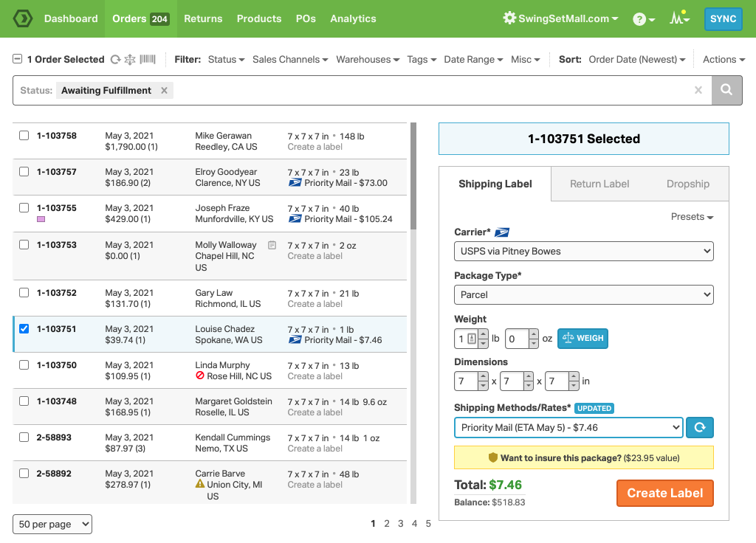Open the Products nav item
This screenshot has height=543, width=756.
coord(259,18)
